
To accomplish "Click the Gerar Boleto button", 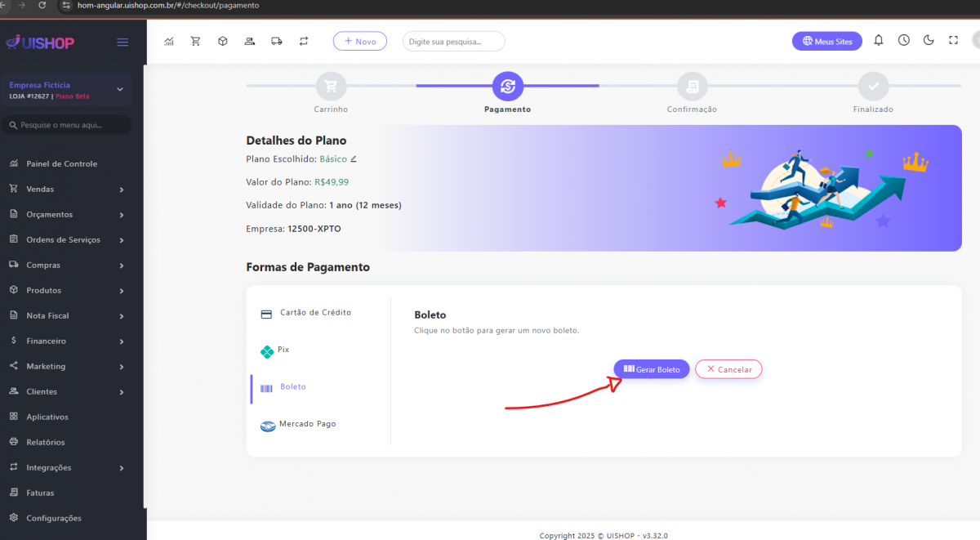I will click(652, 369).
